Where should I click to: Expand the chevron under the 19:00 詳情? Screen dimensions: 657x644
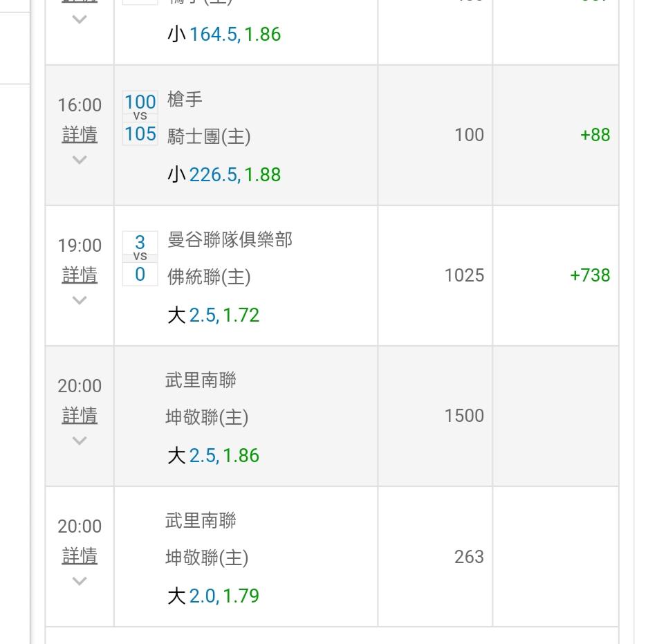pos(80,301)
